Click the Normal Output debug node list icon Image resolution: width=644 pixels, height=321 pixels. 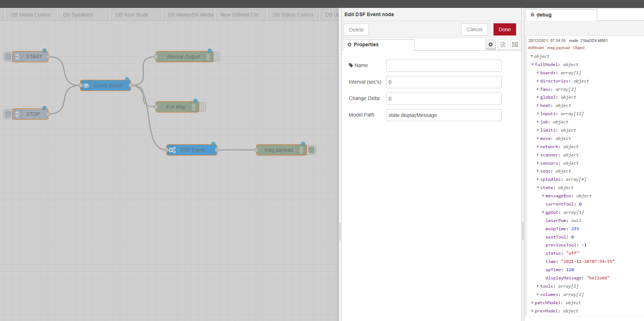point(208,57)
